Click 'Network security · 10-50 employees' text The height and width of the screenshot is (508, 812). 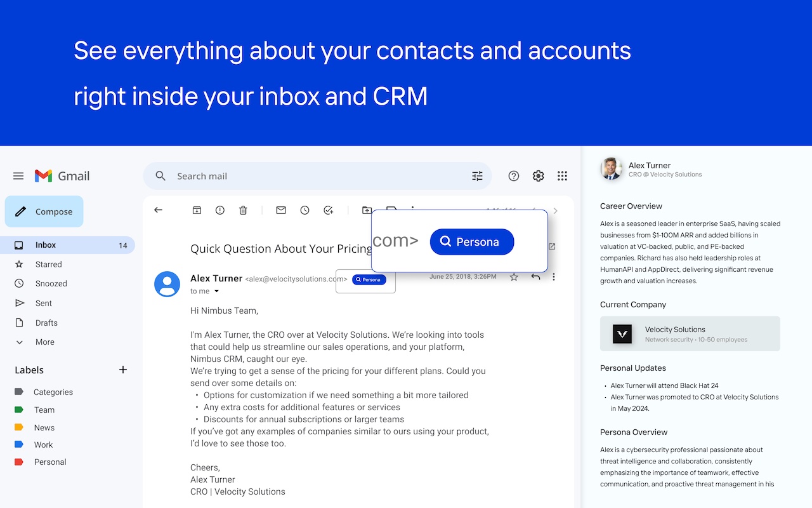(x=697, y=340)
